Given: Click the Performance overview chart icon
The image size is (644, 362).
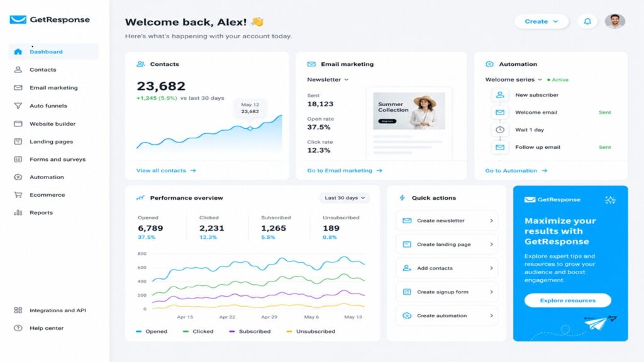Looking at the screenshot, I should click(x=140, y=198).
